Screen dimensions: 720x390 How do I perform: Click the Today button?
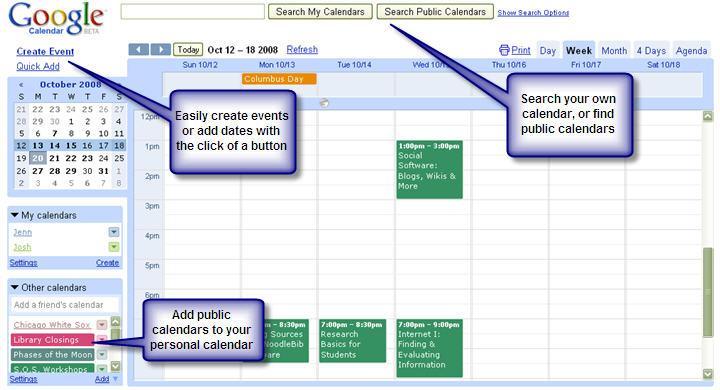coord(188,50)
